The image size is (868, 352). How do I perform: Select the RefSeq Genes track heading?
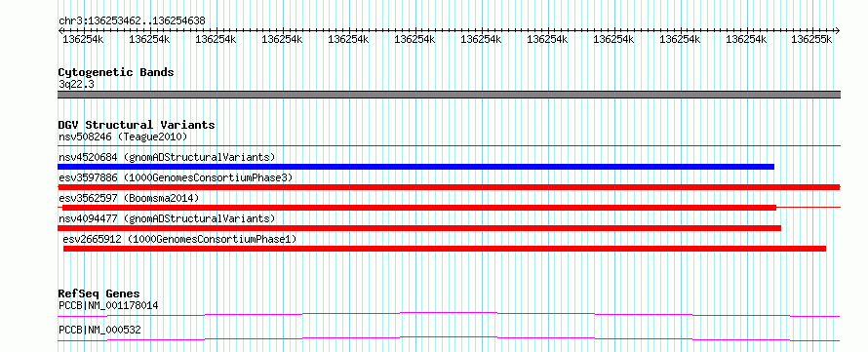[99, 293]
